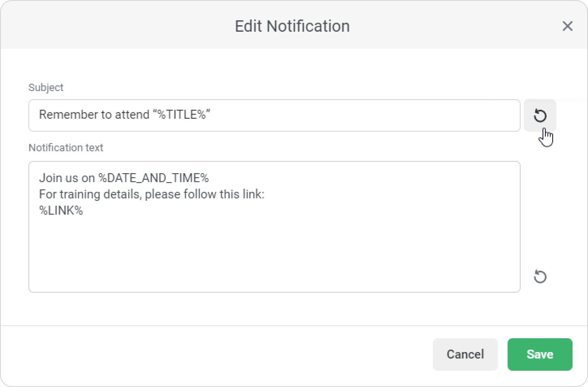
Task: Place cursor on %TITLE% in the subject
Action: pos(182,115)
